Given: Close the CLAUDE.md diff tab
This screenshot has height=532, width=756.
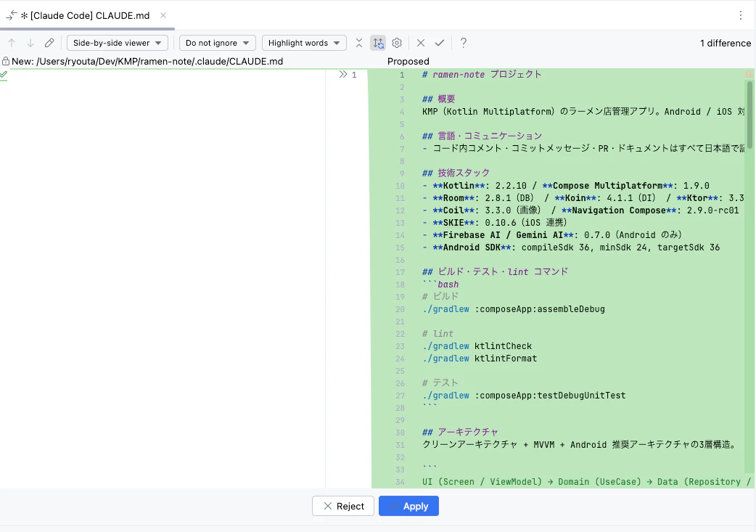Looking at the screenshot, I should click(x=163, y=15).
